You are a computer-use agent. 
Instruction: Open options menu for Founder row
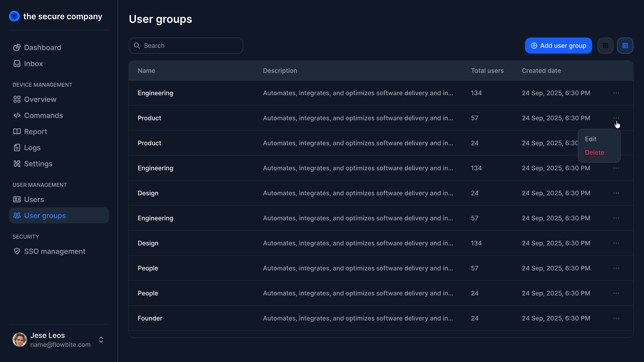point(616,318)
